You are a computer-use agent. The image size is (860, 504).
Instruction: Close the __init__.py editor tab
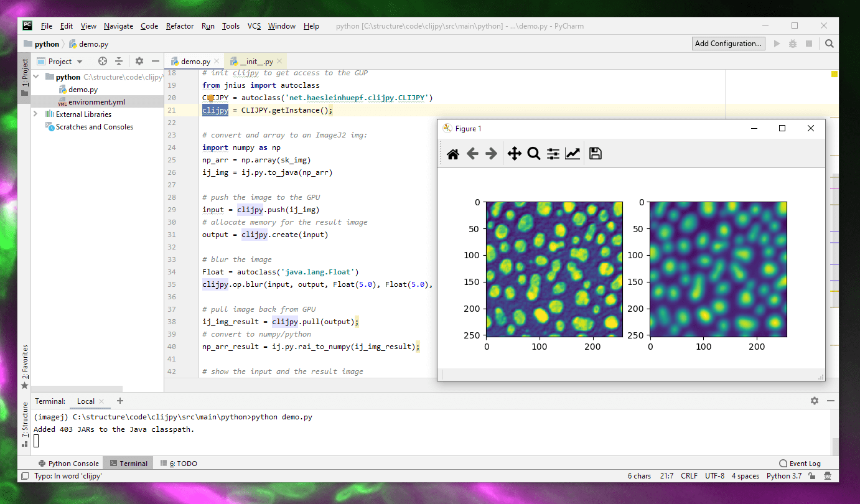point(279,62)
